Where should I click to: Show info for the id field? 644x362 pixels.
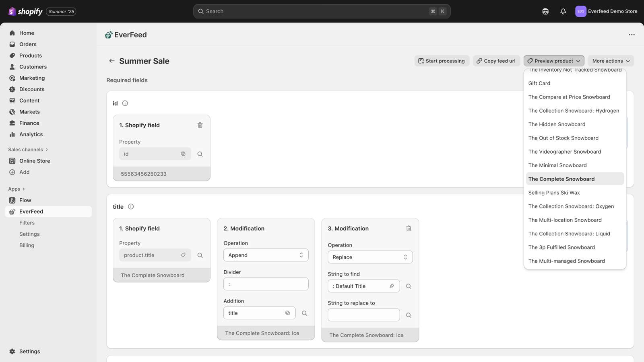[125, 103]
